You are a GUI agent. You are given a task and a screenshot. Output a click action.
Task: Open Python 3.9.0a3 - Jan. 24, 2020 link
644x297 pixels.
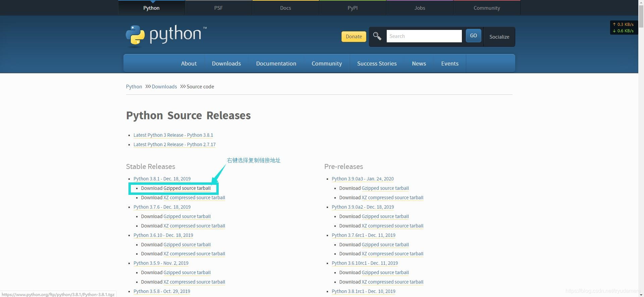363,179
